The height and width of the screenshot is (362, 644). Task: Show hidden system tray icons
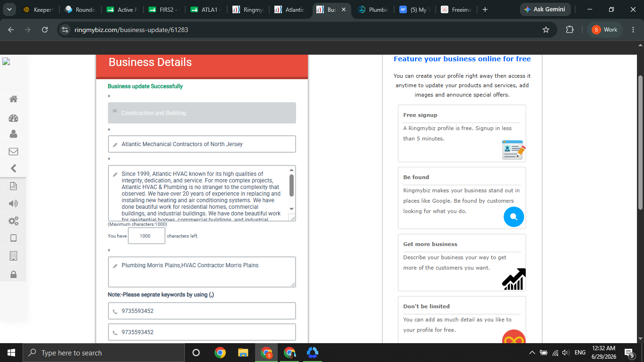coord(532,353)
